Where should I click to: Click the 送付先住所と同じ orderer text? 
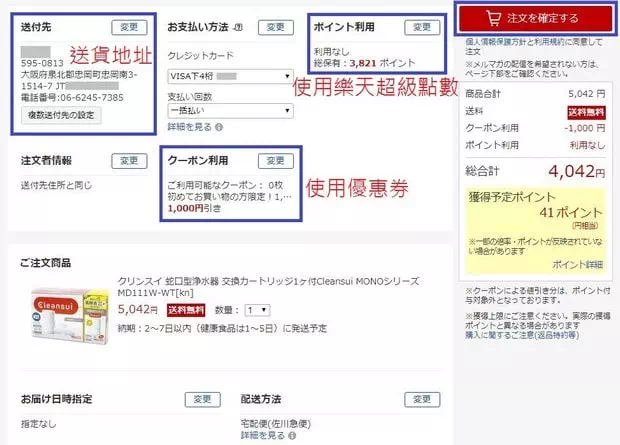point(56,185)
